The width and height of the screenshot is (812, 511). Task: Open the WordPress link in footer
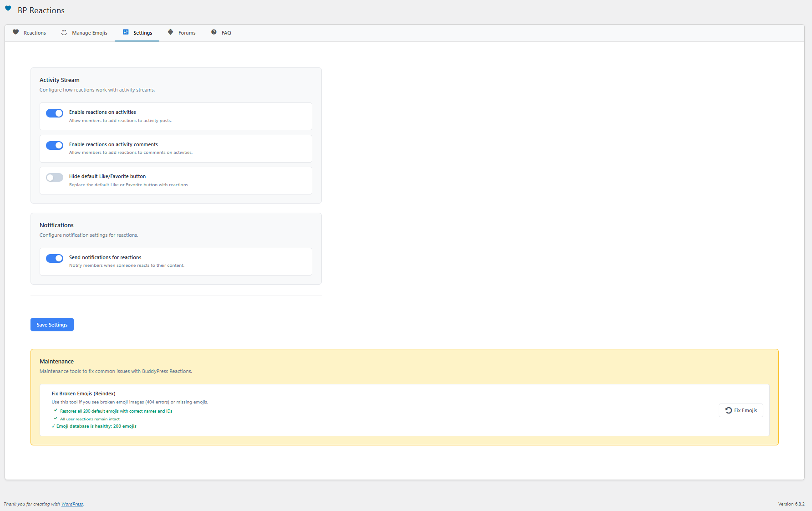click(x=72, y=504)
